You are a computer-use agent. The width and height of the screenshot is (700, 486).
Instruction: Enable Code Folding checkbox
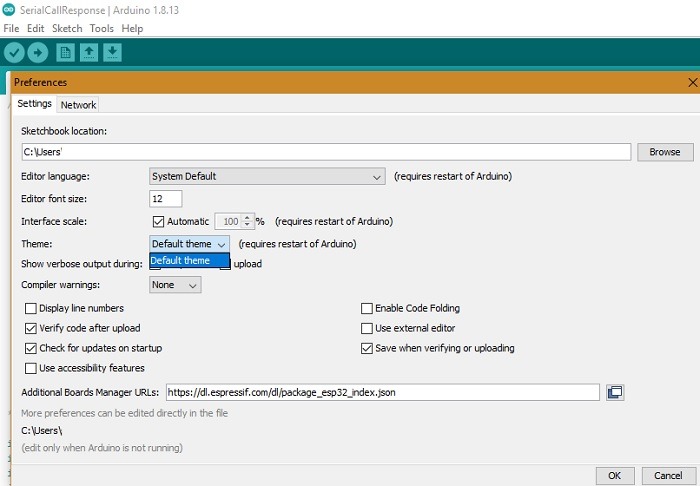(367, 308)
